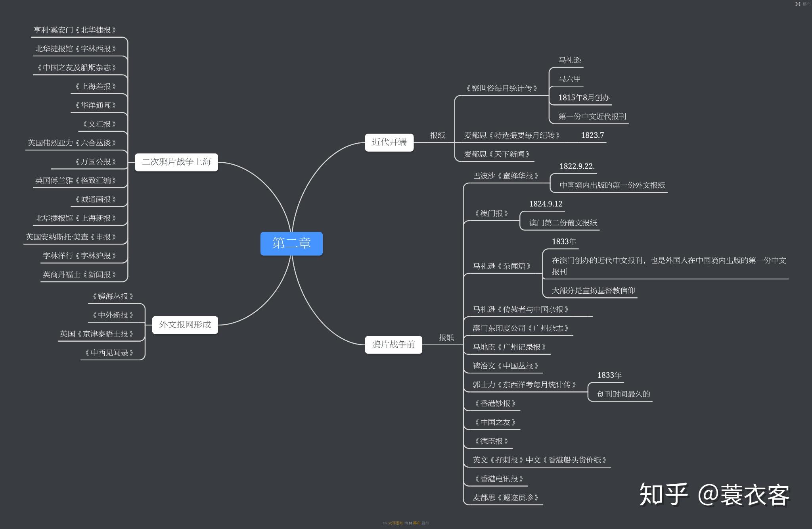Select node 英国傅兰雅《格致汇编》
The image size is (812, 529).
click(77, 181)
